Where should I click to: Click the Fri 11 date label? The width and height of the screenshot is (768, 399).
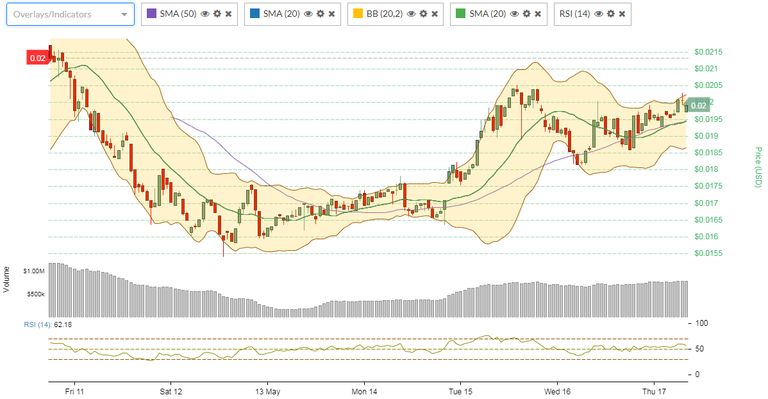click(x=74, y=392)
